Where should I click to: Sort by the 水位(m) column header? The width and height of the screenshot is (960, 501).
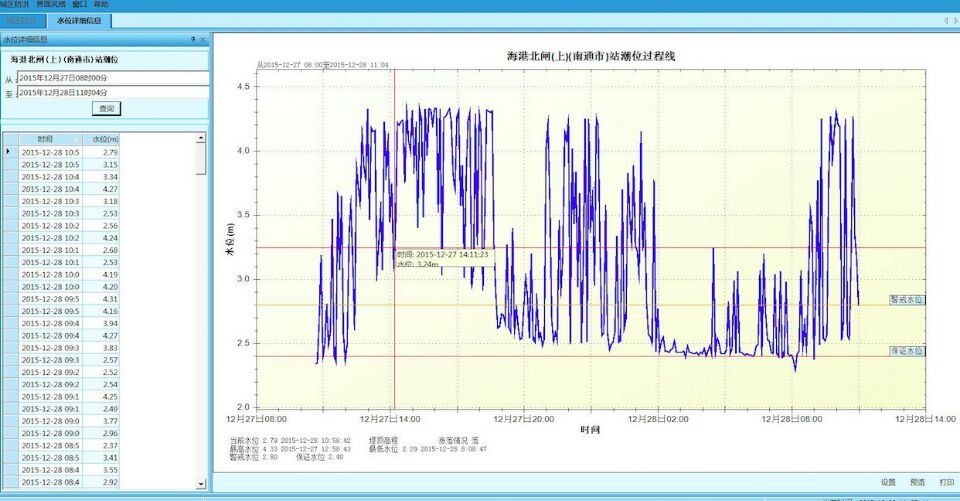coord(101,139)
